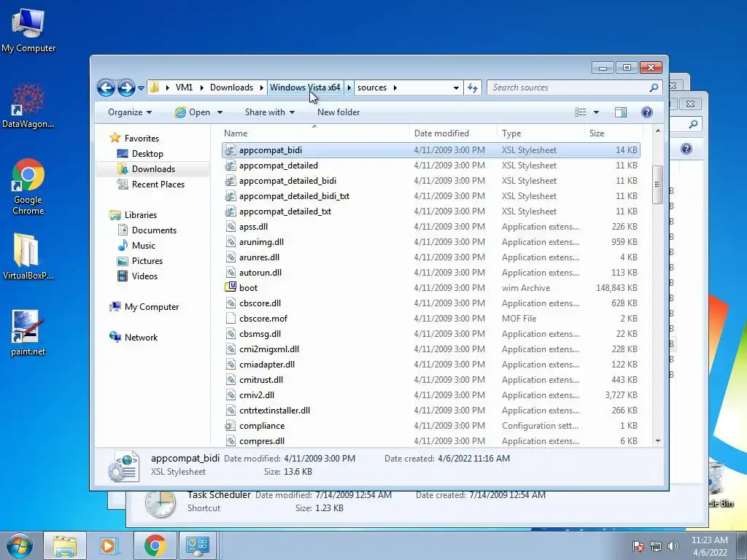
Task: Open recent pages dropdown beside Forward button
Action: [x=141, y=88]
